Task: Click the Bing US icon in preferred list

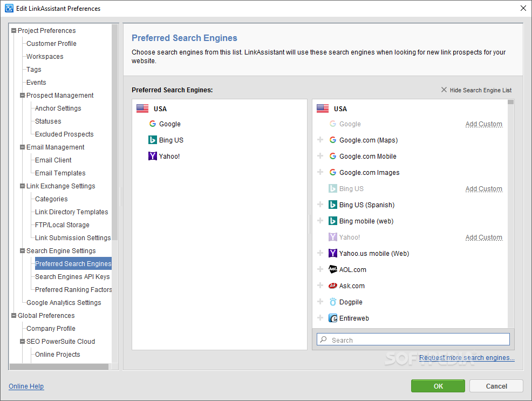Action: [x=153, y=140]
